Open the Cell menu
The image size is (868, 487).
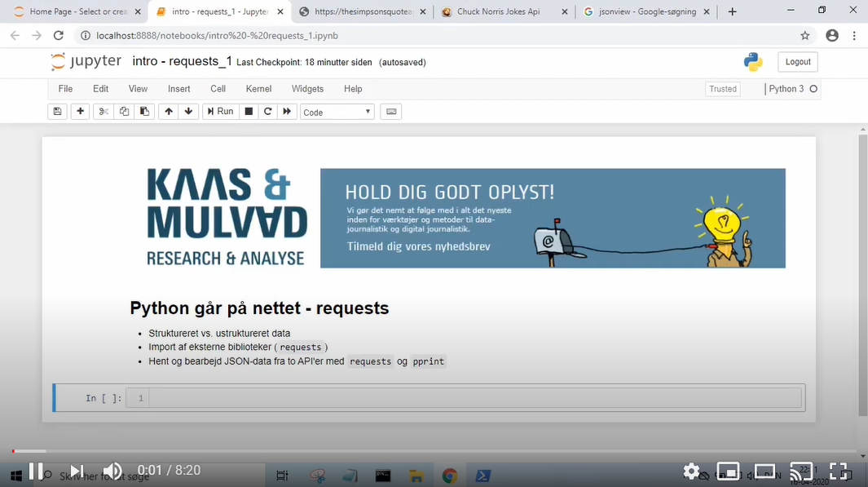click(218, 89)
